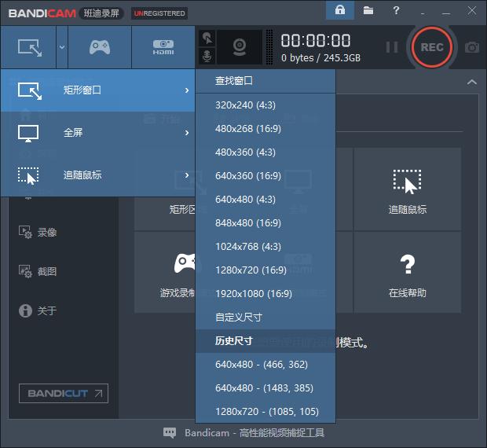The height and width of the screenshot is (448, 487).
Task: Click the rectangle window icon in menu
Action: click(x=30, y=91)
